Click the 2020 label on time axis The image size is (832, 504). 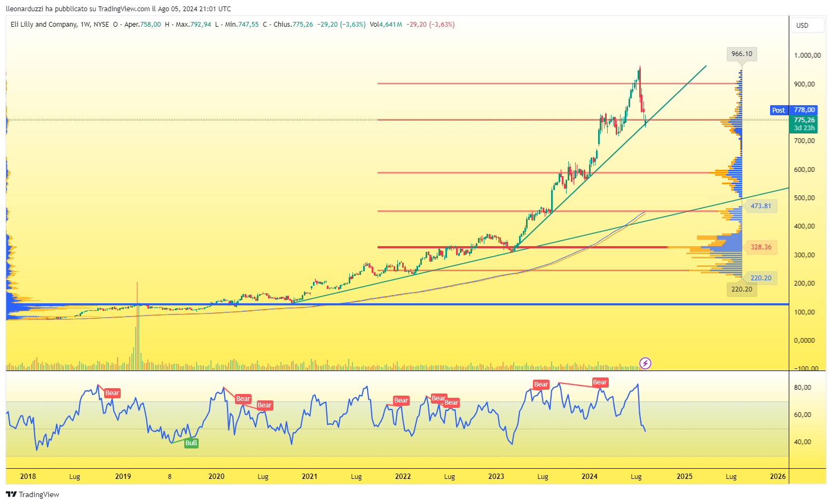(x=216, y=476)
